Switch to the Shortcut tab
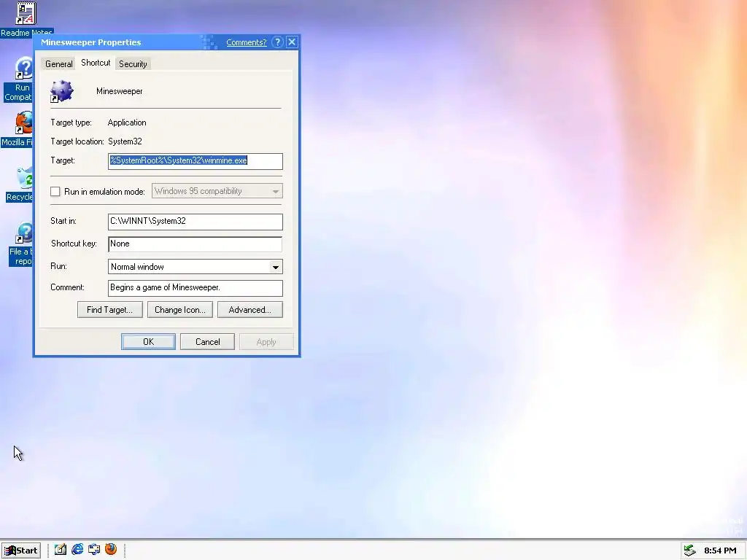Image resolution: width=747 pixels, height=560 pixels. [x=96, y=63]
